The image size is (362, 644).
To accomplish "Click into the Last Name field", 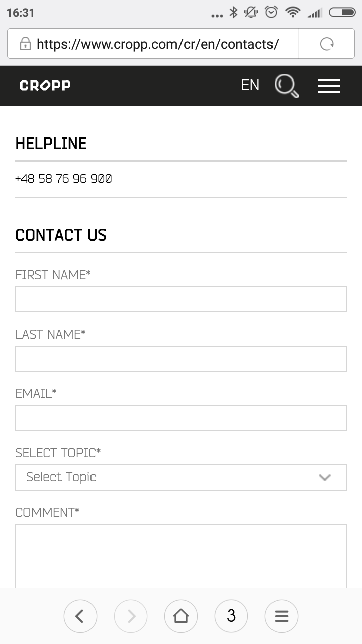I will (181, 359).
